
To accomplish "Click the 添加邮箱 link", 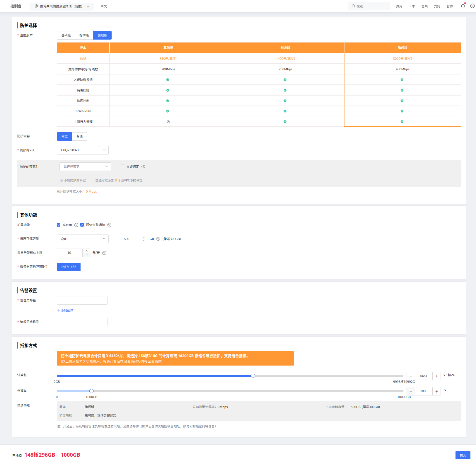I will coord(65,310).
